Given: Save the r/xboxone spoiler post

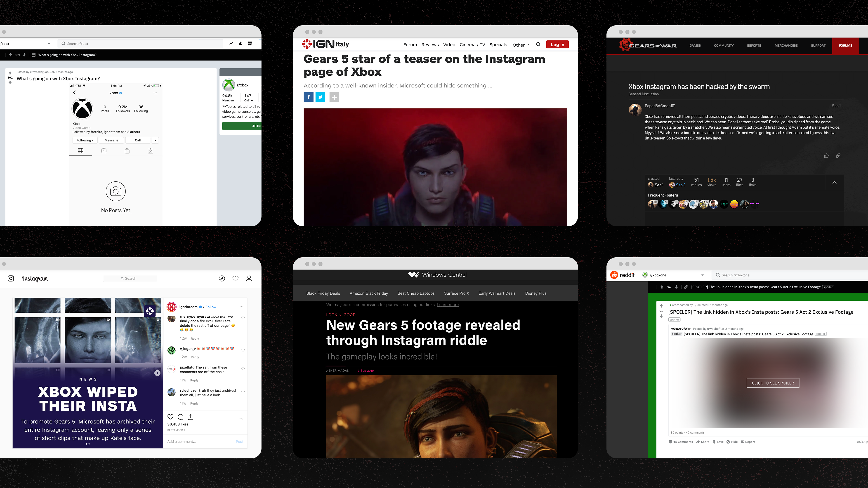Looking at the screenshot, I should click(718, 442).
